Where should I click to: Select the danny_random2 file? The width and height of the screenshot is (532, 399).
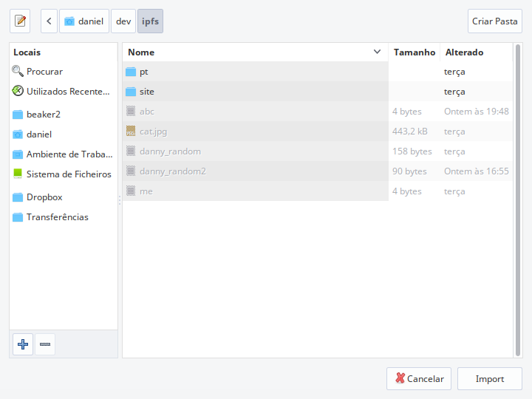(x=318, y=171)
